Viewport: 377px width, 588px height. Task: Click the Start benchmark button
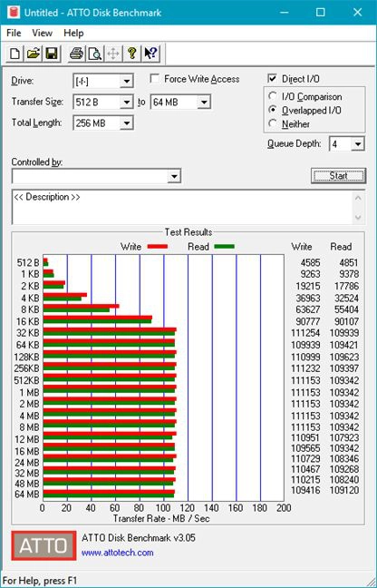tap(338, 175)
